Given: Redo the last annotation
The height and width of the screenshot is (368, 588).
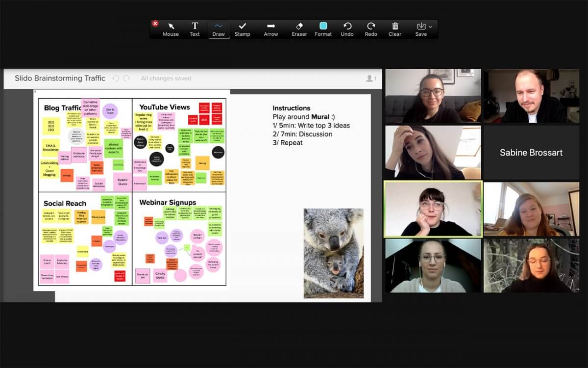Looking at the screenshot, I should 371,28.
